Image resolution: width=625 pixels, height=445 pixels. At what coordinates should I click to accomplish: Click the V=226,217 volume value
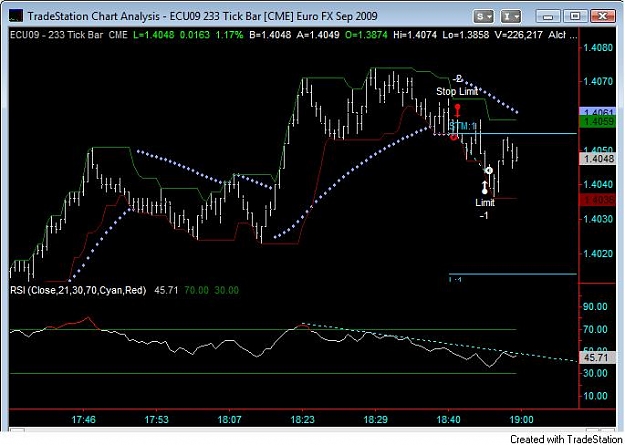pos(518,35)
